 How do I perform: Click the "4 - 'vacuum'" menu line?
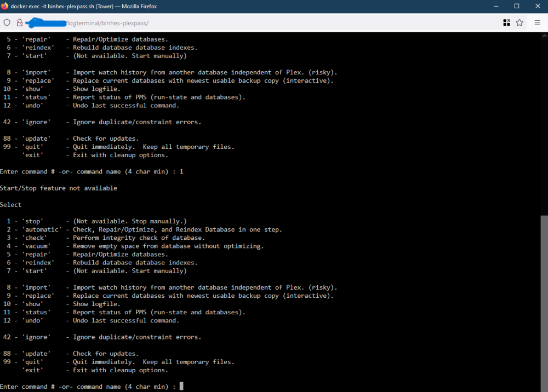(x=135, y=246)
